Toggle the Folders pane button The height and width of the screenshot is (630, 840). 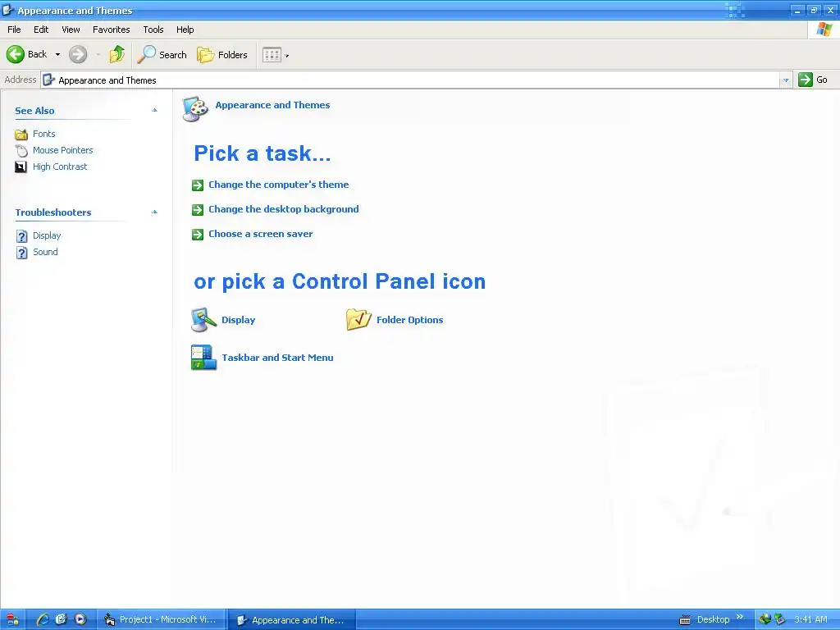[x=221, y=55]
